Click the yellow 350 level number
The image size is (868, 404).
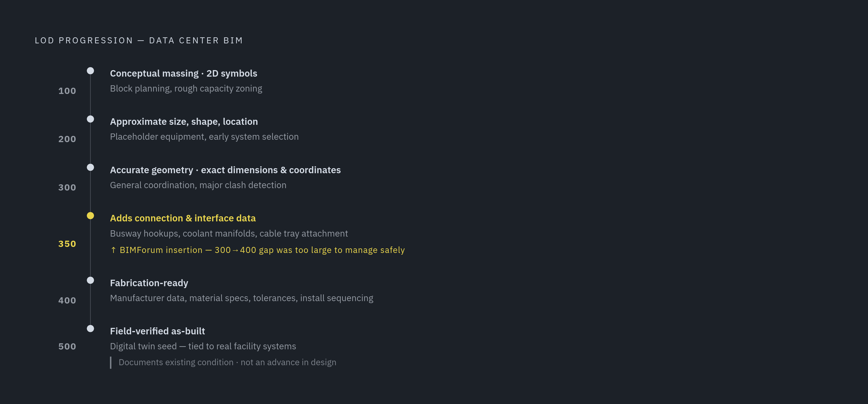(67, 244)
